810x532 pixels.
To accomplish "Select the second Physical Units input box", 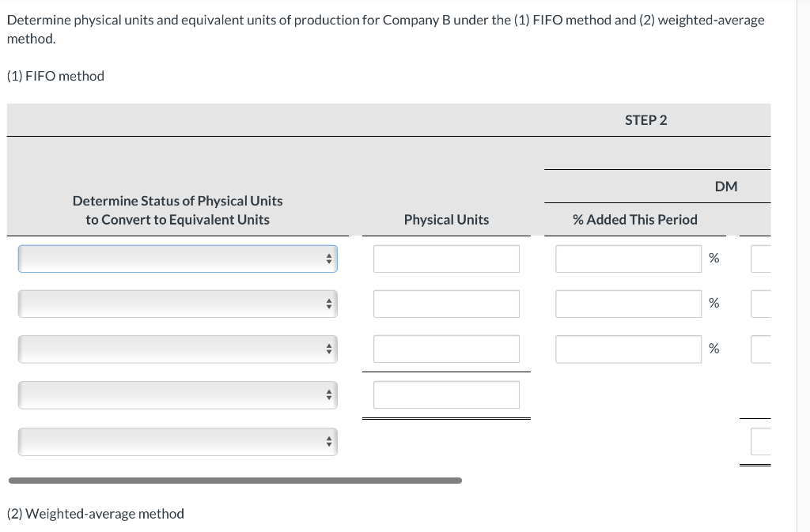I will [x=446, y=304].
